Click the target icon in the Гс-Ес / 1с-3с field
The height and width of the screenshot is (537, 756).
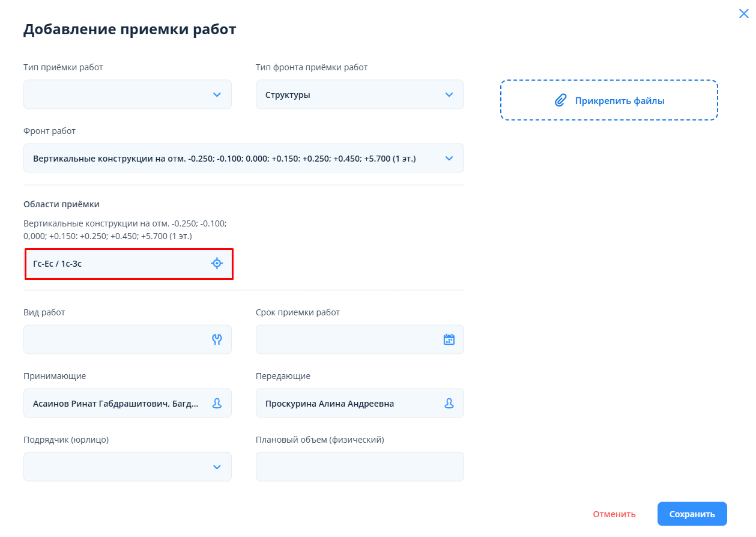(217, 263)
